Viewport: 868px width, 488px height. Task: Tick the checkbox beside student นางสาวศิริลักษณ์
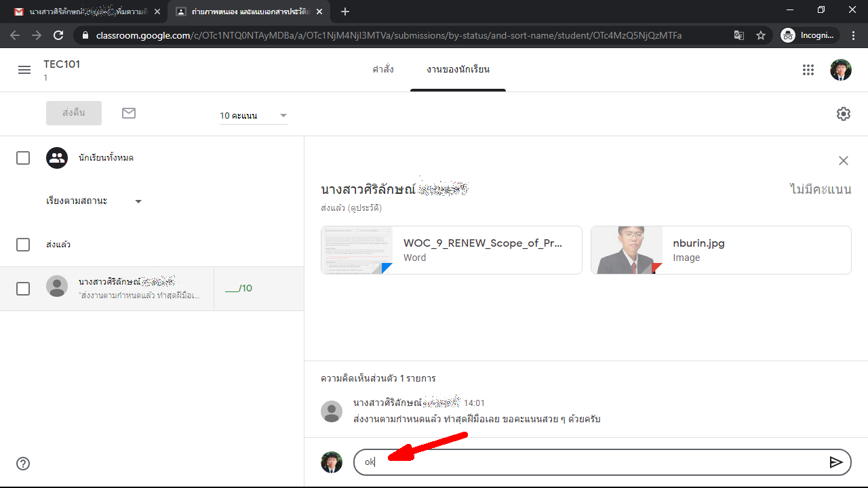23,289
